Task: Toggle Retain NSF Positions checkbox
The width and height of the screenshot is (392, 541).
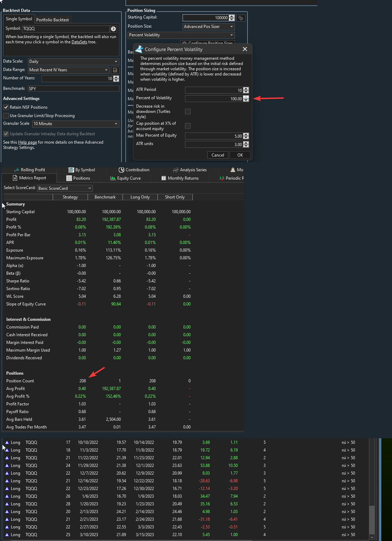Action: click(6, 107)
